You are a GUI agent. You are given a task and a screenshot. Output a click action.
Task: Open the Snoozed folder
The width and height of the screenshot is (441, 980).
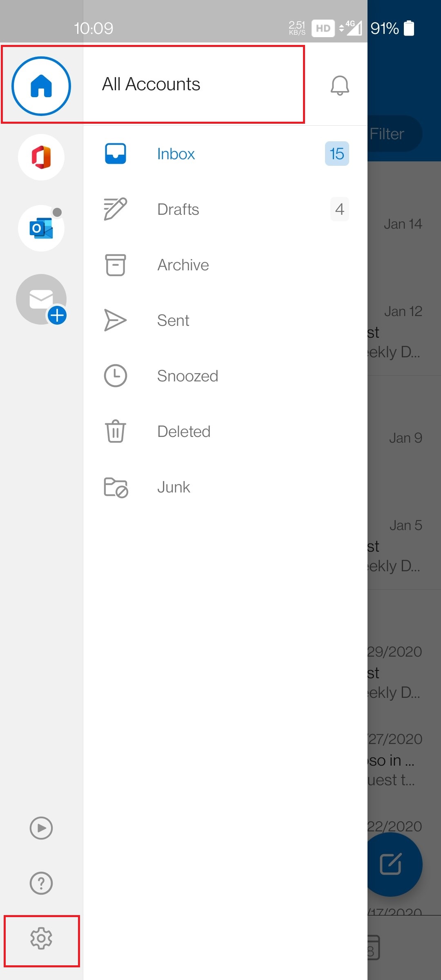[x=225, y=376]
